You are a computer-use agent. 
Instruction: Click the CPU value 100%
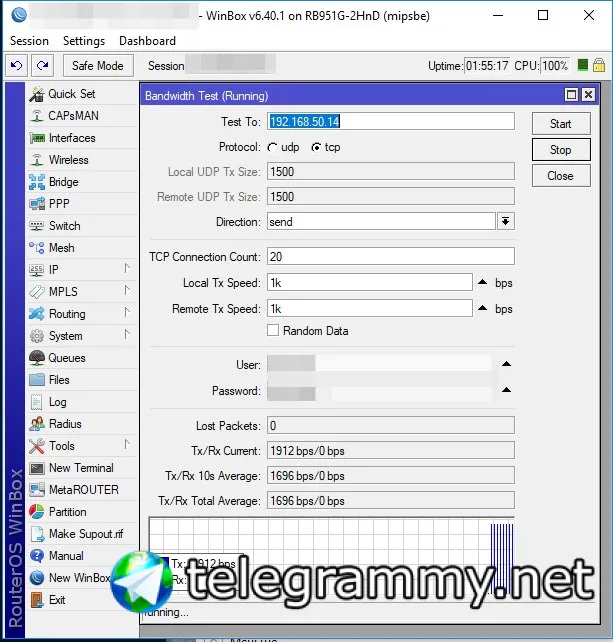pos(555,66)
